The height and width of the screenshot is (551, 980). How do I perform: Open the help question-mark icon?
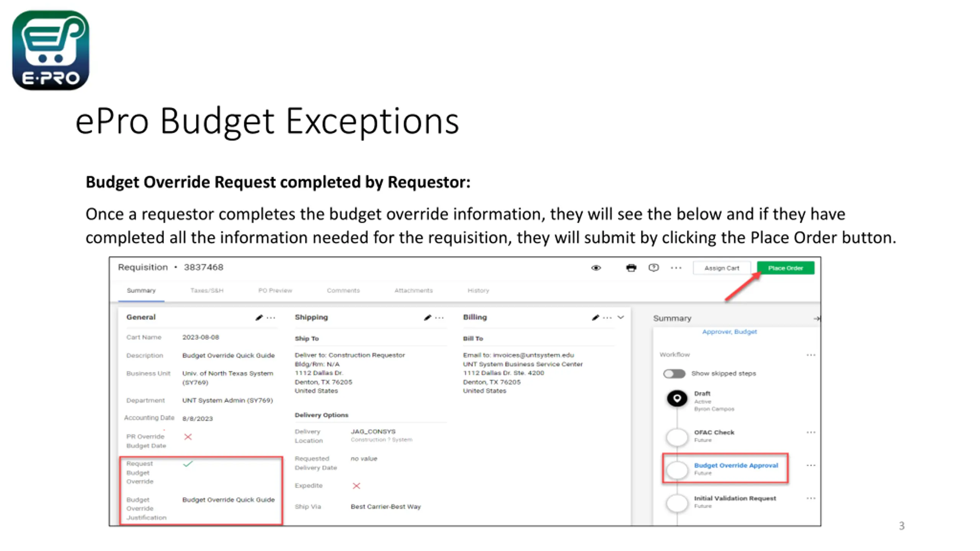click(x=654, y=267)
